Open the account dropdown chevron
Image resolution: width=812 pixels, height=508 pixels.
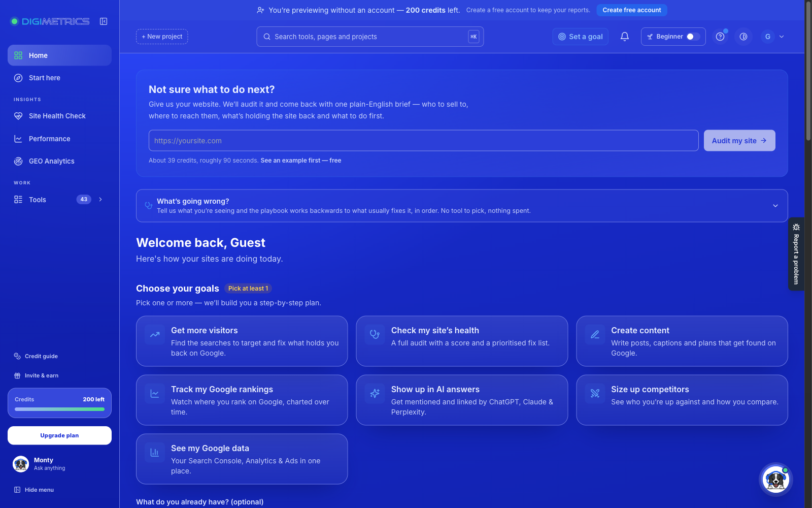tap(782, 37)
